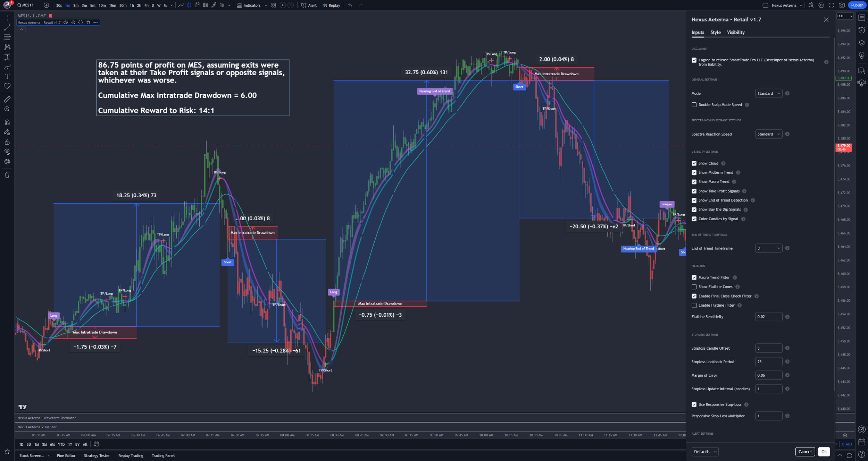The height and width of the screenshot is (461, 868).
Task: Select the text annotation tool
Action: point(7,76)
